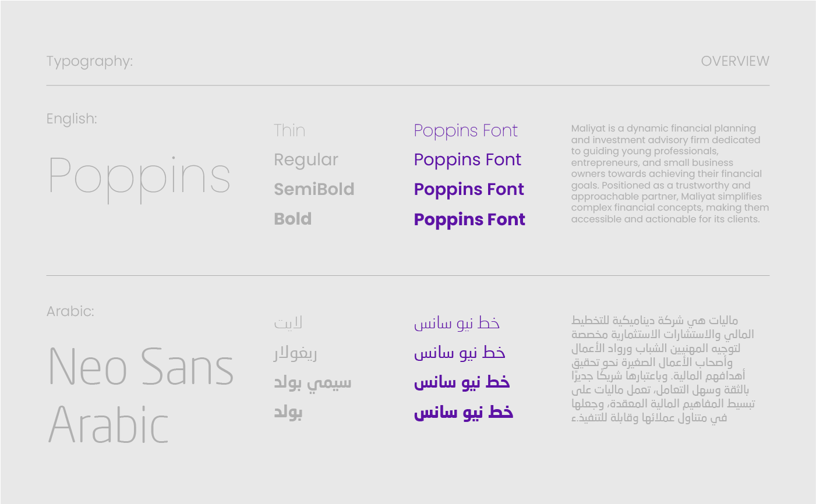Choose the gray "SemiBold" weight label
This screenshot has width=816, height=504.
(314, 189)
